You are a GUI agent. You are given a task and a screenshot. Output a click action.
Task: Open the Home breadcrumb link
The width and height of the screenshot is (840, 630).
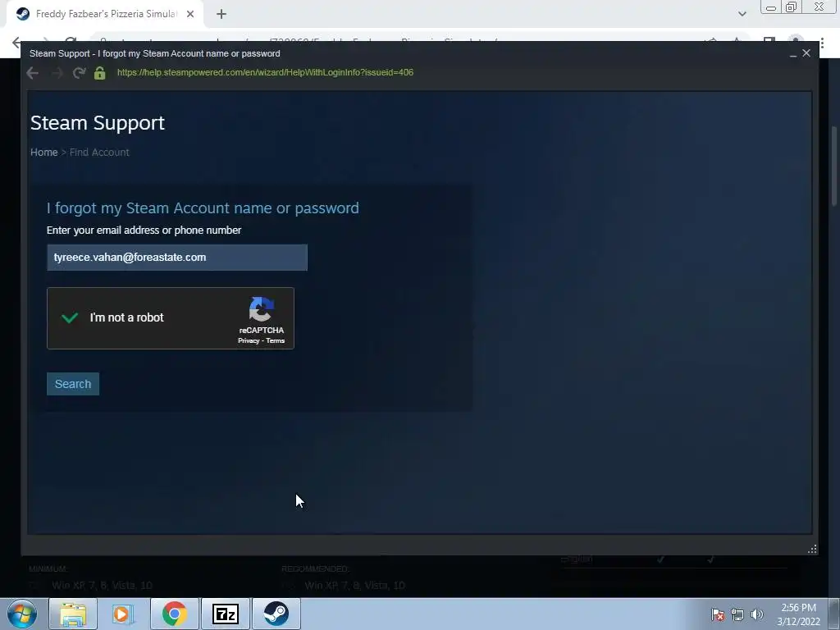(44, 152)
